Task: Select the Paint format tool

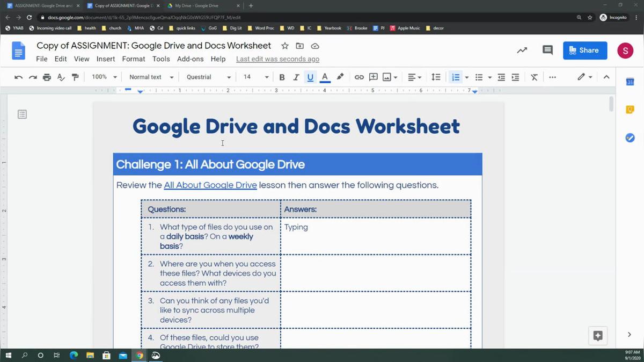Action: coord(75,77)
